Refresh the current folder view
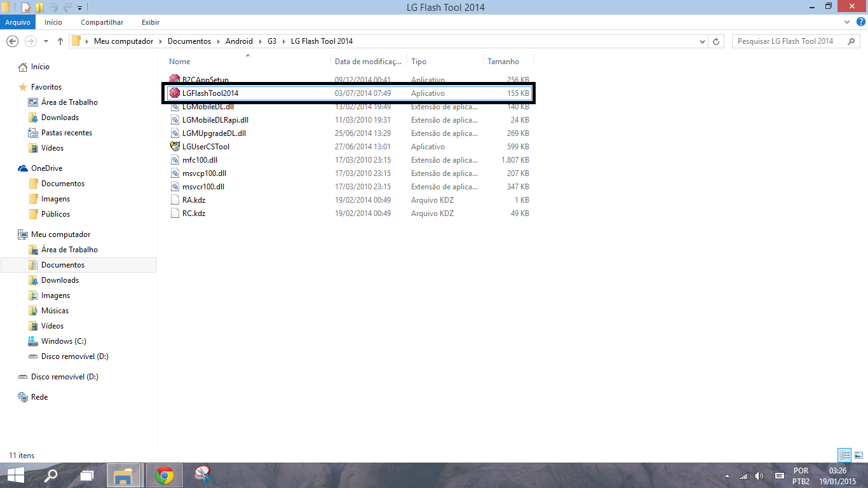Screen dimensions: 868x488 pyautogui.click(x=716, y=41)
